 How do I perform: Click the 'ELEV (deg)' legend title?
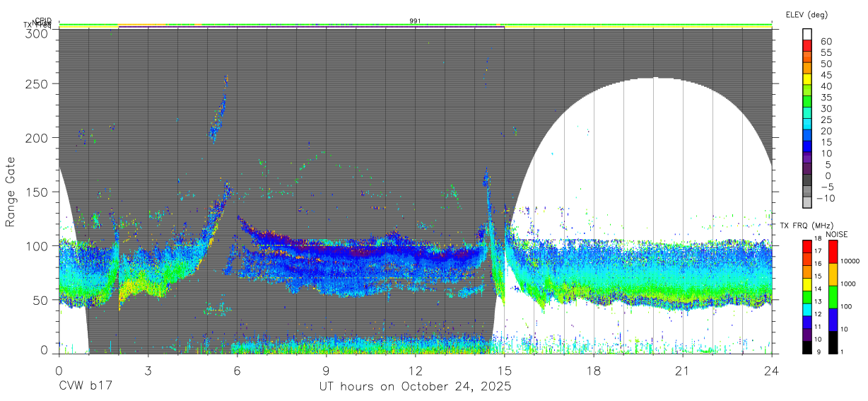point(807,15)
